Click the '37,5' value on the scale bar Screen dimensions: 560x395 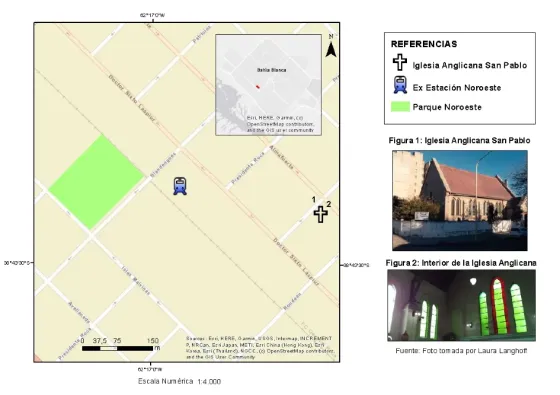pos(100,341)
